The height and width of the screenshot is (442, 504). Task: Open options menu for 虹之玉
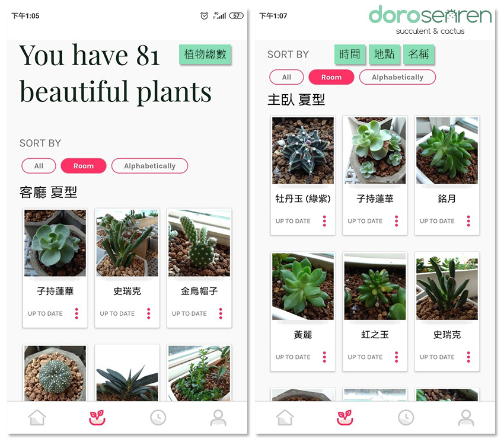point(396,357)
